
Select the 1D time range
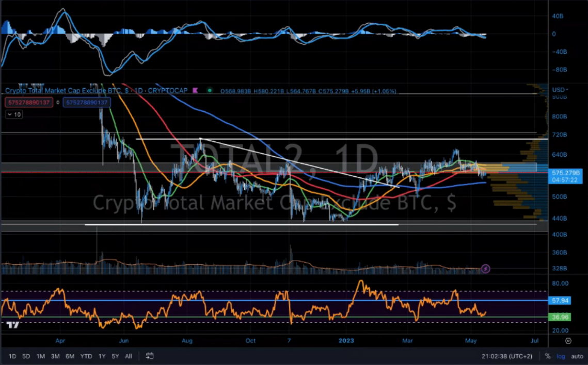12,356
